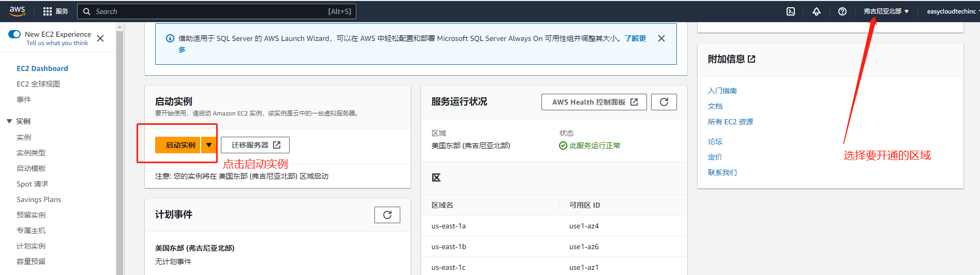Dismiss the New EC2 Experience notice
Screen dimensions: 980x275
click(100, 38)
